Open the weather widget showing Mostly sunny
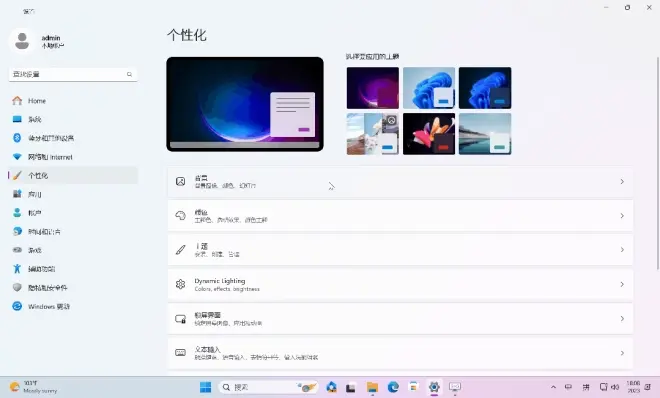 tap(34, 387)
